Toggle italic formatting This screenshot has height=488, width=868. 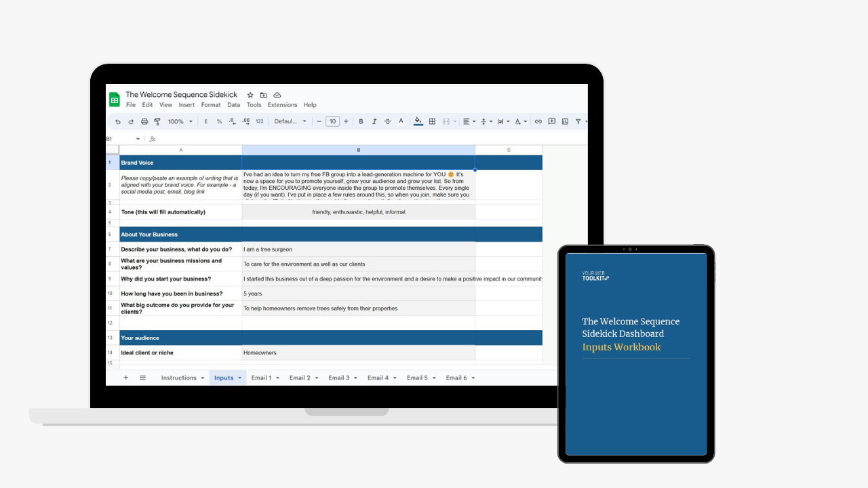pos(374,122)
